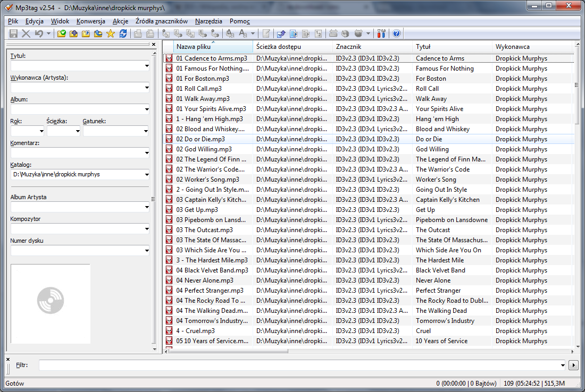This screenshot has height=392, width=585.
Task: Add a directory with the plus folder icon
Action: pos(73,33)
